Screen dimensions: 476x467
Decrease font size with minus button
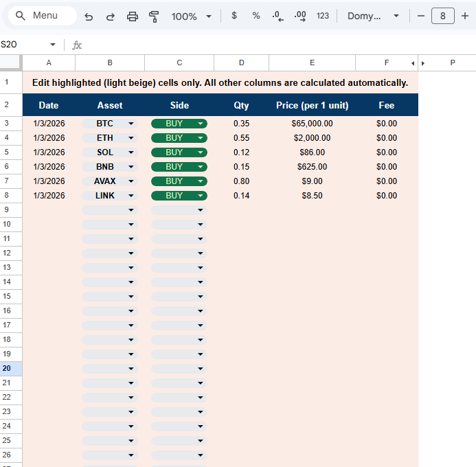click(x=421, y=16)
